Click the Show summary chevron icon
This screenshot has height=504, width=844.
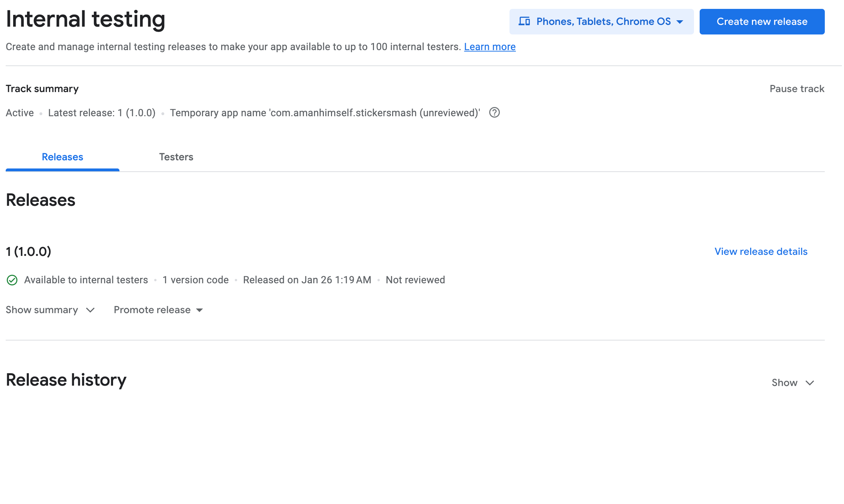pyautogui.click(x=90, y=310)
